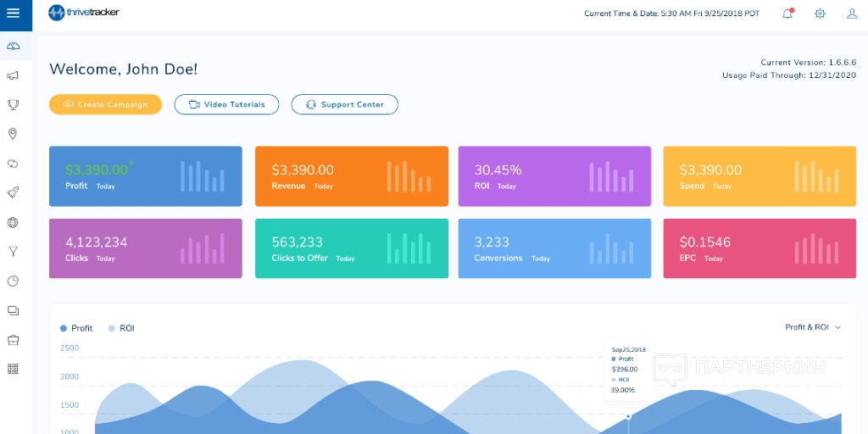Click the 2500 chart axis label

[x=70, y=348]
